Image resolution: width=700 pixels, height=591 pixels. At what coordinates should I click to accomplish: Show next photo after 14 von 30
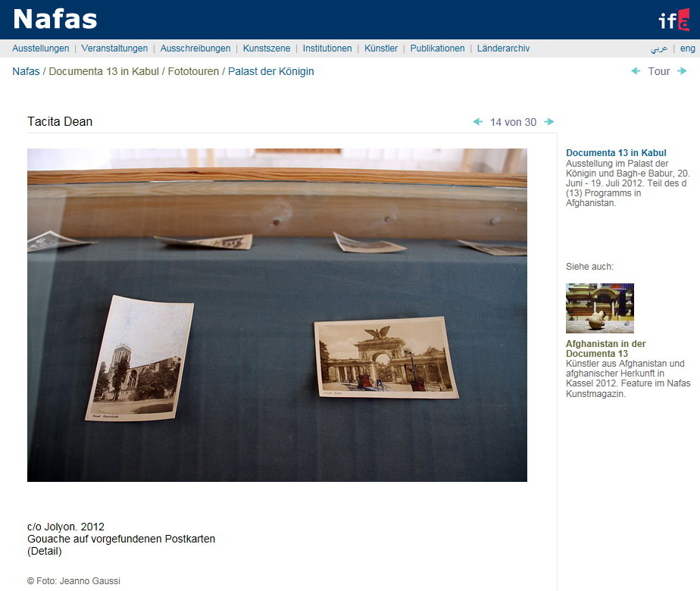[549, 121]
